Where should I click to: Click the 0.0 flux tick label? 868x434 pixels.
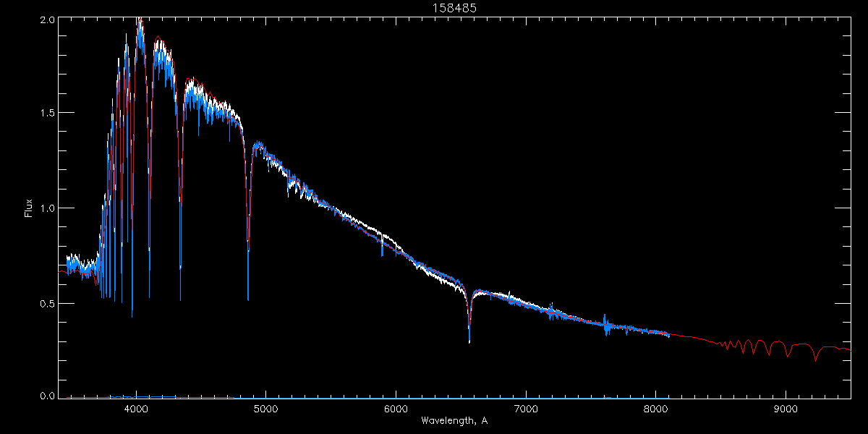[x=48, y=396]
